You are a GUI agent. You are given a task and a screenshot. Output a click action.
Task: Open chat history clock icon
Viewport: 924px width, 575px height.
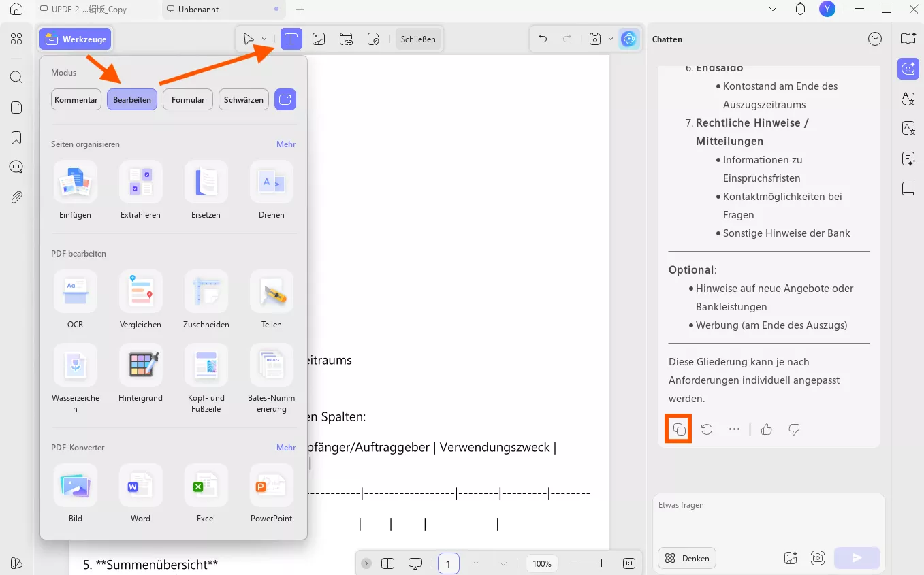(875, 39)
